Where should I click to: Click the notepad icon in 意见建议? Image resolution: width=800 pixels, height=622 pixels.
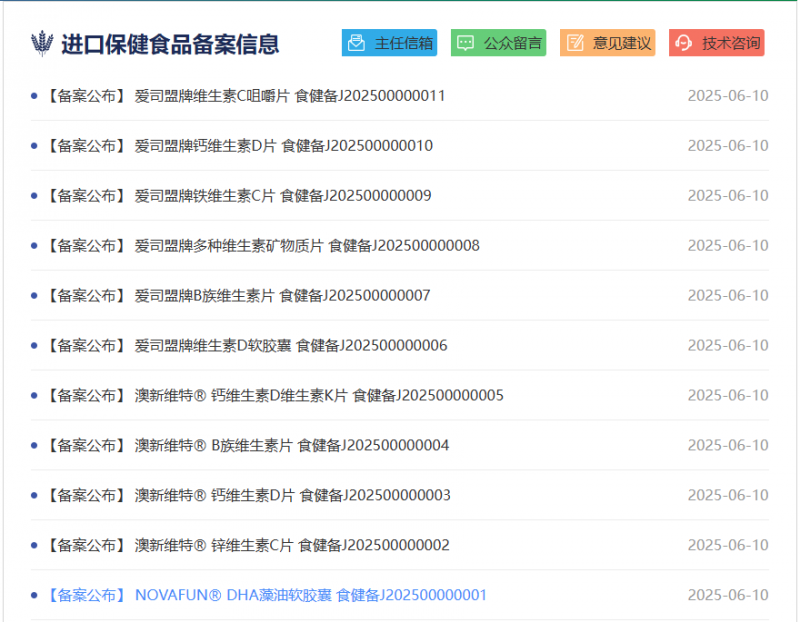coord(575,43)
